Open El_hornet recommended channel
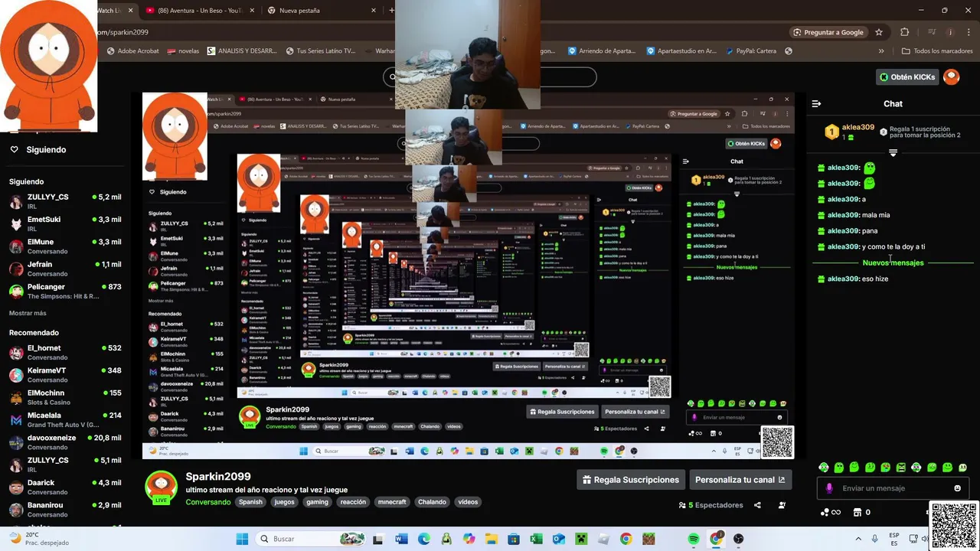Image resolution: width=980 pixels, height=551 pixels. [65, 352]
